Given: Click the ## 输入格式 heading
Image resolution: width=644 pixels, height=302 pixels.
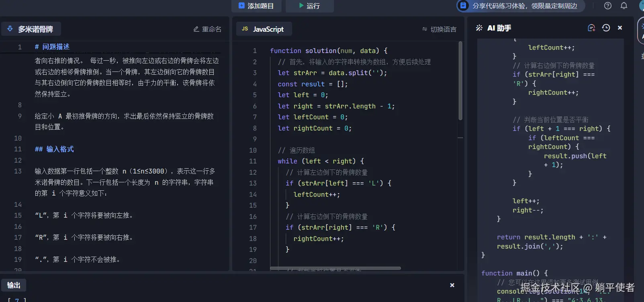Looking at the screenshot, I should [54, 149].
